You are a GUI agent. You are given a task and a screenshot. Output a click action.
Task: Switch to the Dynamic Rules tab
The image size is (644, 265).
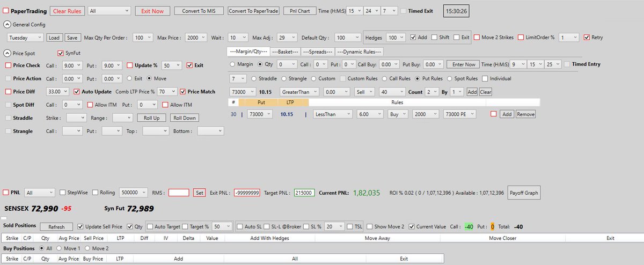360,51
